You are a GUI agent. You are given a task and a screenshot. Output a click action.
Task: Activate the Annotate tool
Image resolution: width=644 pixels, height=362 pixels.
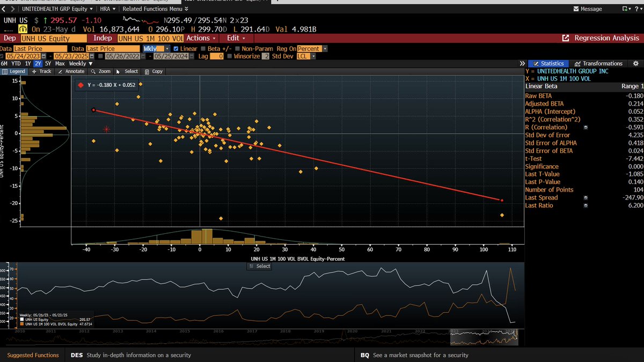pos(71,71)
